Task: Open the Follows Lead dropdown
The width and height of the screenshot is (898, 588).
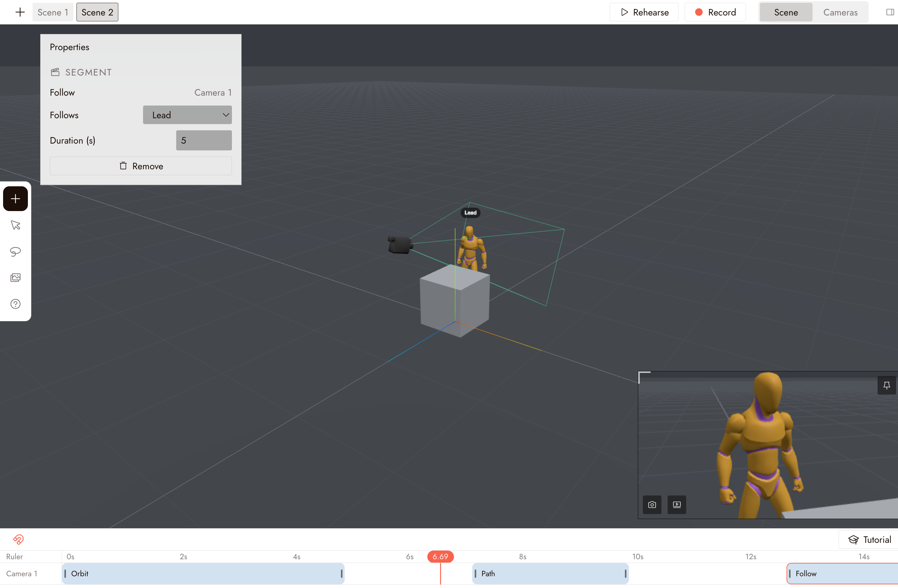Action: coord(188,115)
